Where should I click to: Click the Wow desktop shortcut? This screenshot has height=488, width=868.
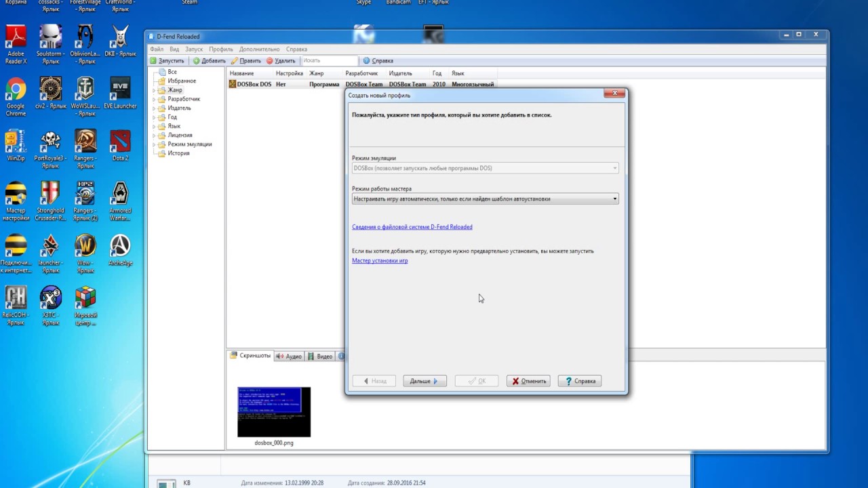[x=85, y=253]
